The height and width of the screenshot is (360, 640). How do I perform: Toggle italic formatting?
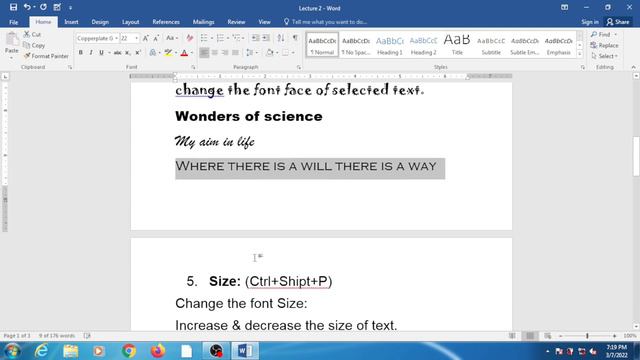pyautogui.click(x=91, y=53)
